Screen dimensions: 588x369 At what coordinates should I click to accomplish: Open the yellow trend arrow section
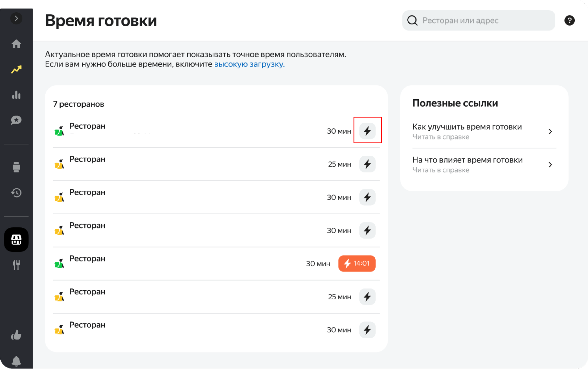(x=16, y=69)
